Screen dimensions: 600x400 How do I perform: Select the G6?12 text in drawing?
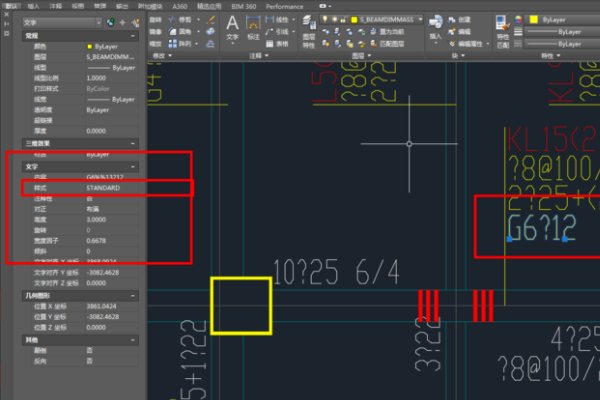tap(541, 227)
